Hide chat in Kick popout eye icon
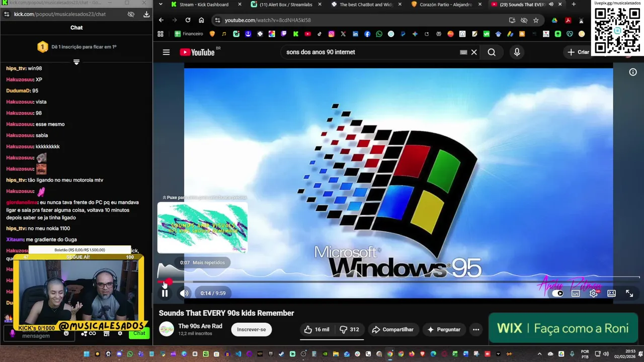 pyautogui.click(x=131, y=14)
